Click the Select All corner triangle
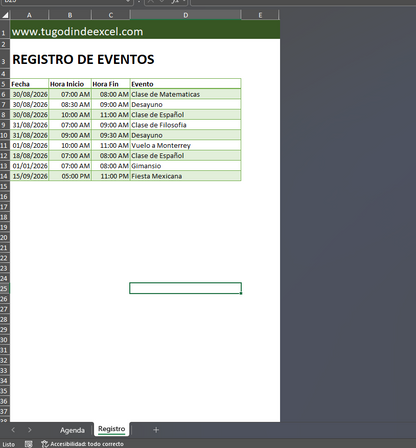The height and width of the screenshot is (448, 416). (x=5, y=15)
